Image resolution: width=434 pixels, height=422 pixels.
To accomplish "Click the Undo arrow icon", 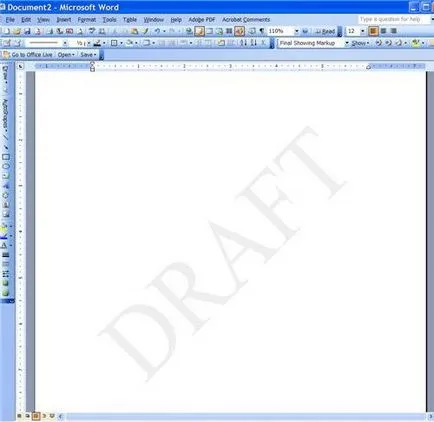I will click(x=157, y=31).
